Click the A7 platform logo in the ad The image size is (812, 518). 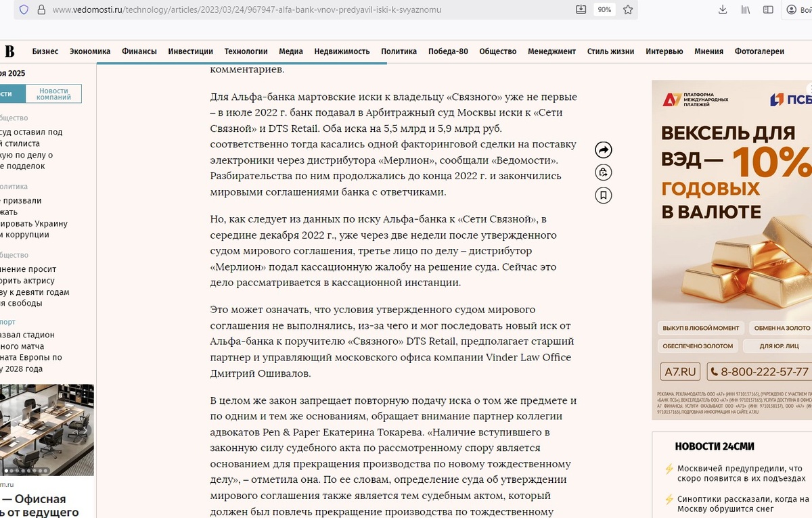tap(696, 99)
